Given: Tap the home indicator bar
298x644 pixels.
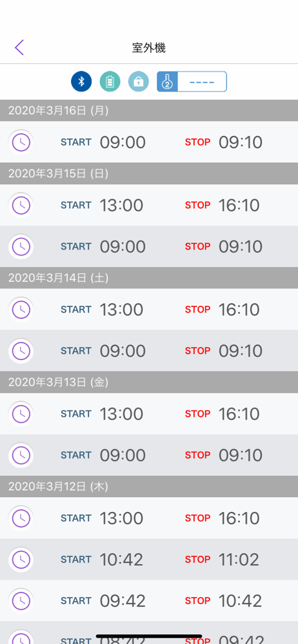Looking at the screenshot, I should [x=149, y=636].
